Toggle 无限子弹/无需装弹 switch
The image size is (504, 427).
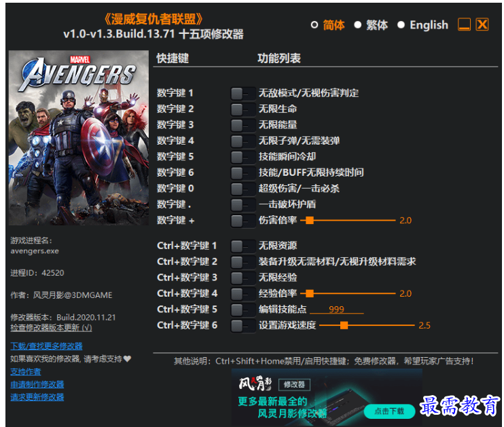(243, 141)
